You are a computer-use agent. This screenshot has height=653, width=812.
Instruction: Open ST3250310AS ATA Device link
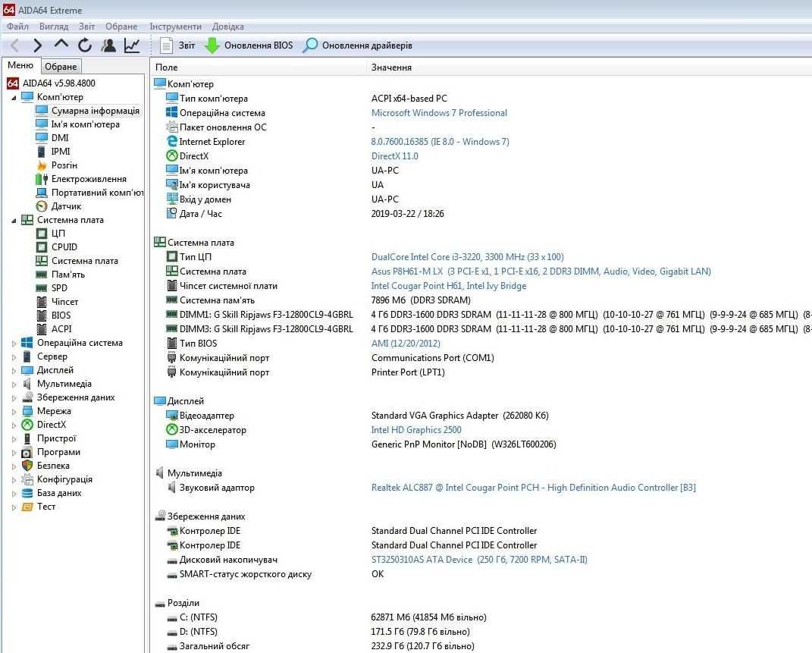[479, 559]
